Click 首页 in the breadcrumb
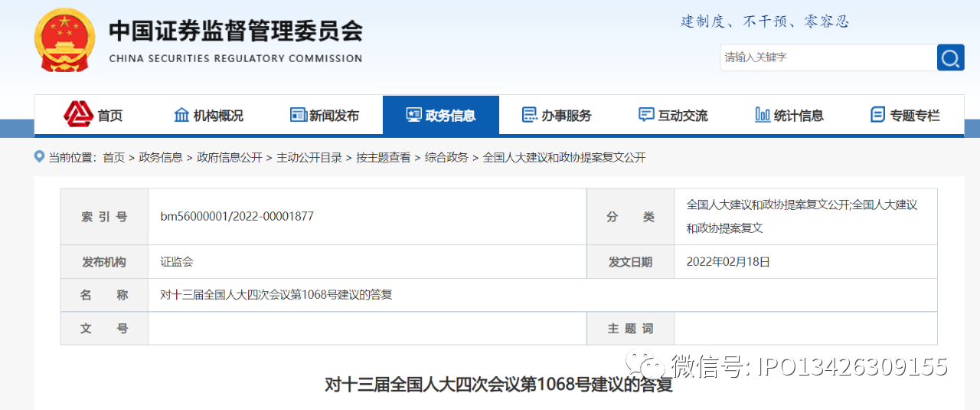Image resolution: width=980 pixels, height=410 pixels. click(113, 157)
